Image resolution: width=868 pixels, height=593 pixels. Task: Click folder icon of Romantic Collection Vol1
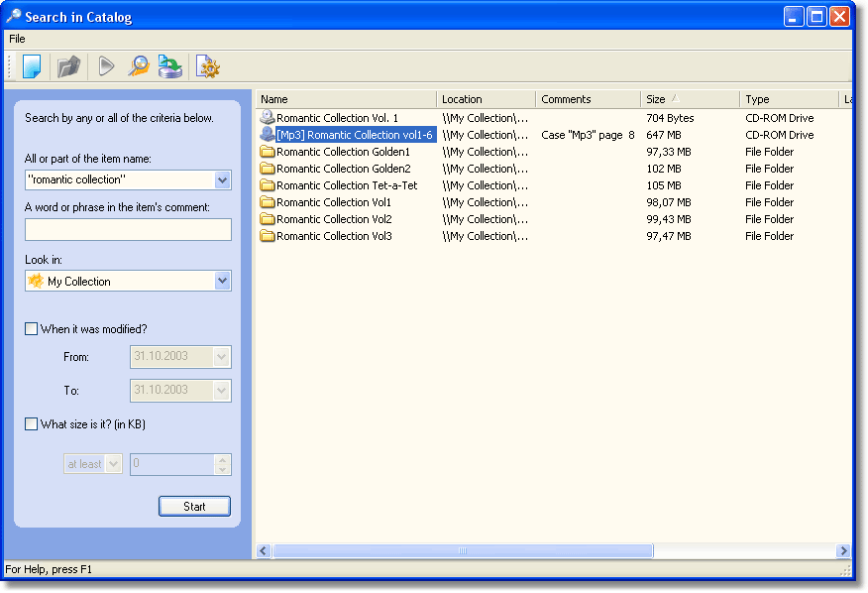tap(268, 201)
